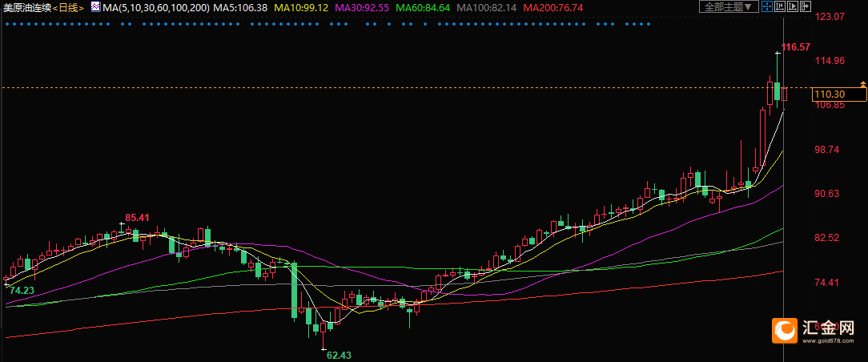Click the 74.41 axis value
868x362 pixels.
pyautogui.click(x=828, y=282)
